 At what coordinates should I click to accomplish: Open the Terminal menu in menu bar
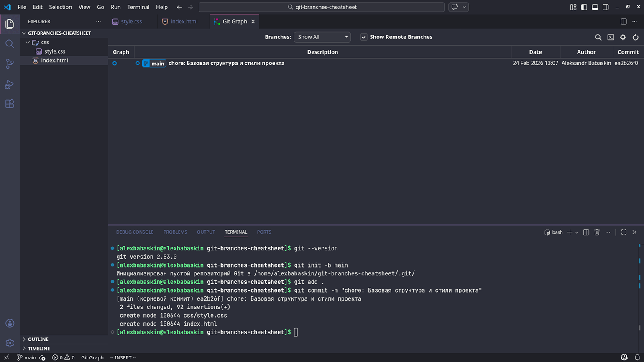tap(138, 7)
